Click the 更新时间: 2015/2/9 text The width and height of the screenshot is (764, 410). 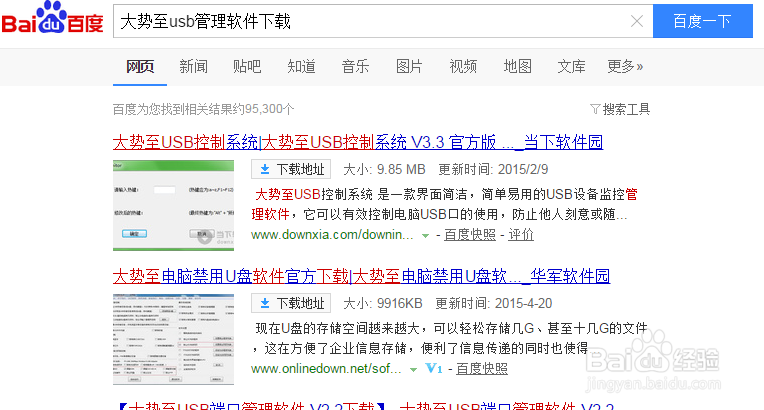493,169
